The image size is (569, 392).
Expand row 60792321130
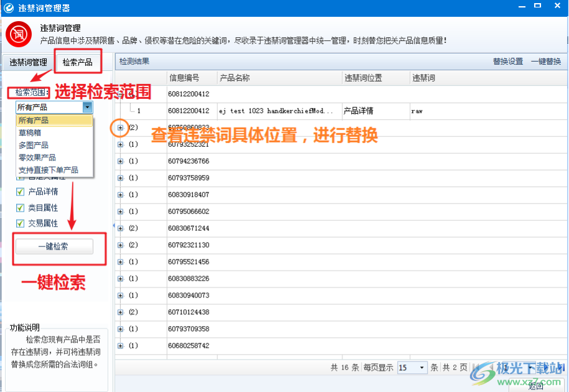(121, 245)
